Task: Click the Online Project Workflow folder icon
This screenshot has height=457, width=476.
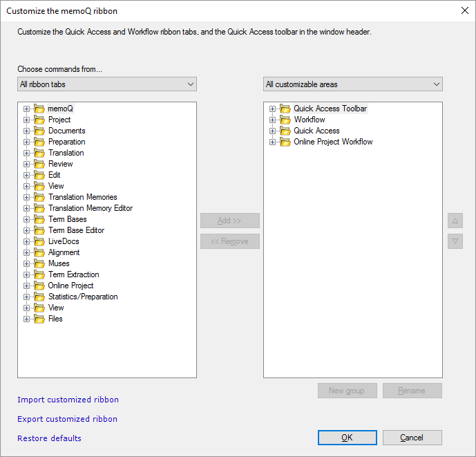Action: [285, 142]
